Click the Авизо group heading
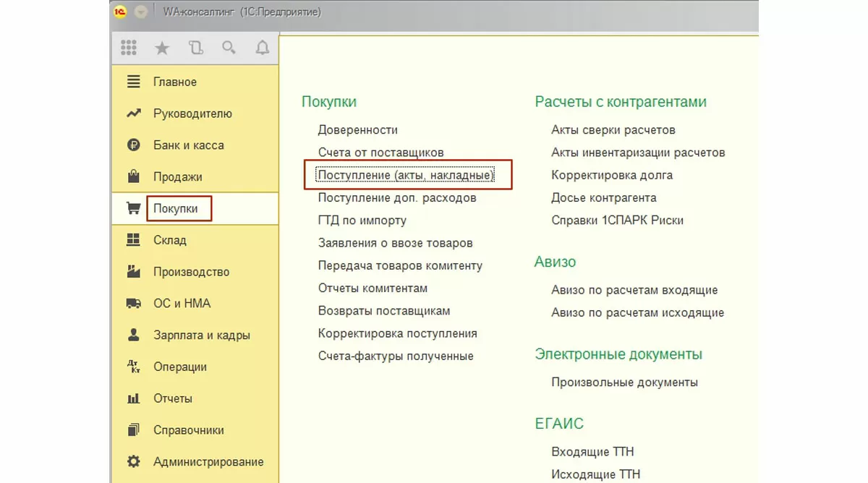 point(556,262)
